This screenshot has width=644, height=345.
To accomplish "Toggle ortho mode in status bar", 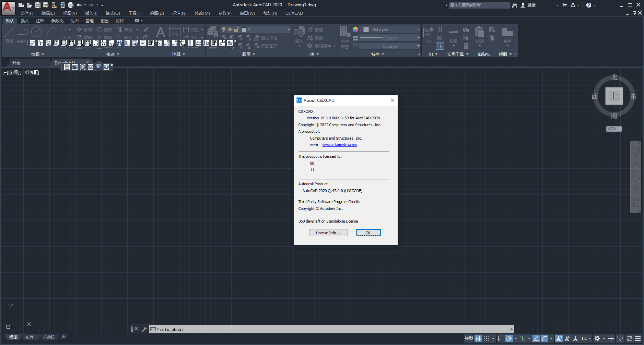I will (x=501, y=338).
